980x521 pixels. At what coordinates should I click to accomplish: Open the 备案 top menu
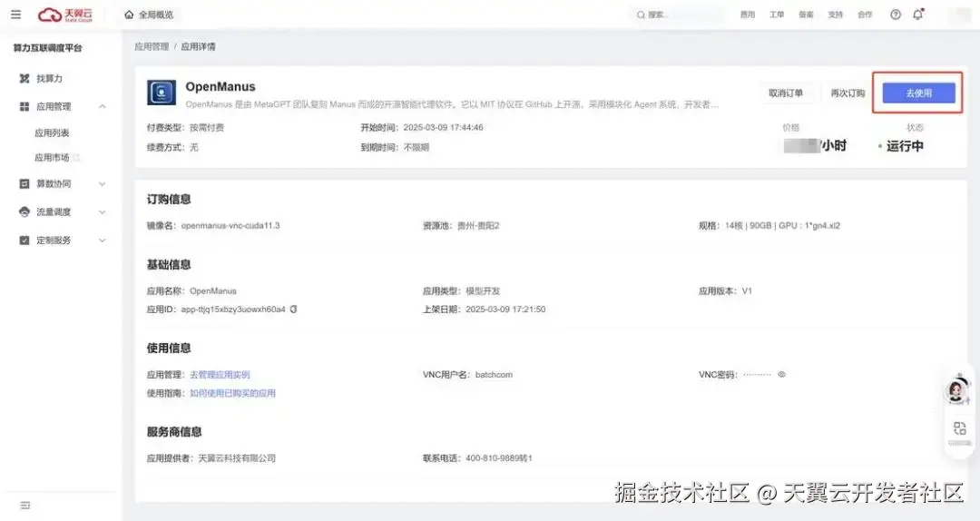(x=807, y=15)
